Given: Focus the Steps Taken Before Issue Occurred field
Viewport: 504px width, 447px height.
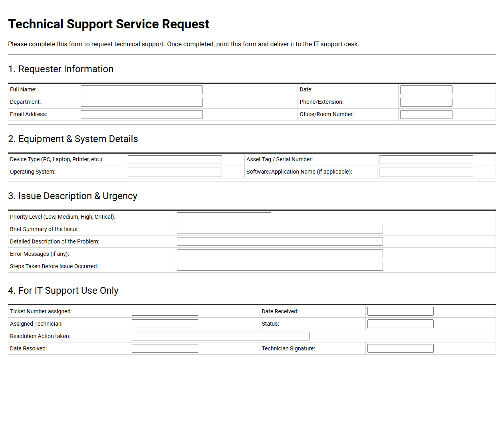Looking at the screenshot, I should pyautogui.click(x=280, y=266).
